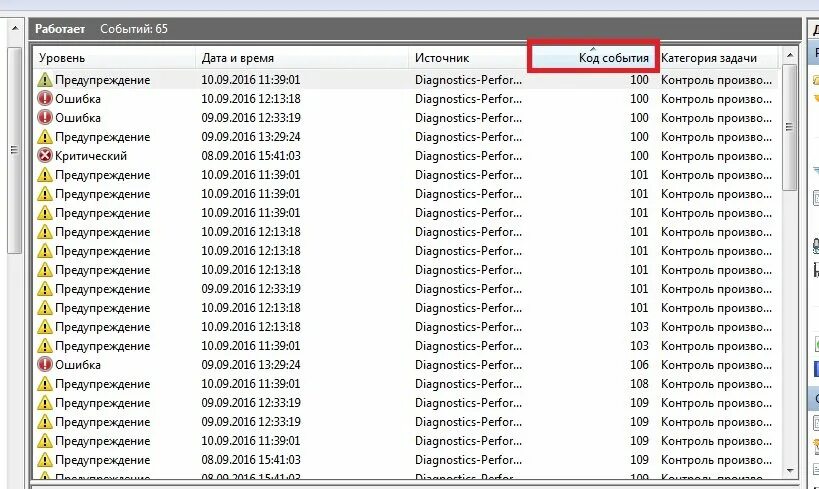Click the Код события column header

point(593,58)
